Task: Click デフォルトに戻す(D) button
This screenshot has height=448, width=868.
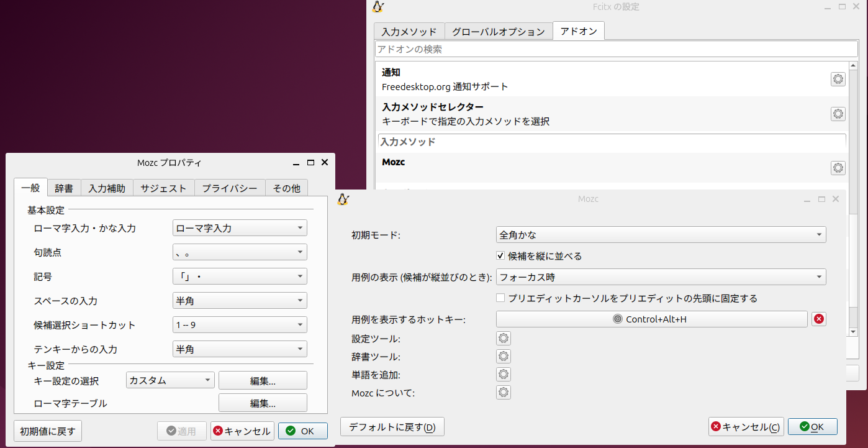Action: pos(392,427)
